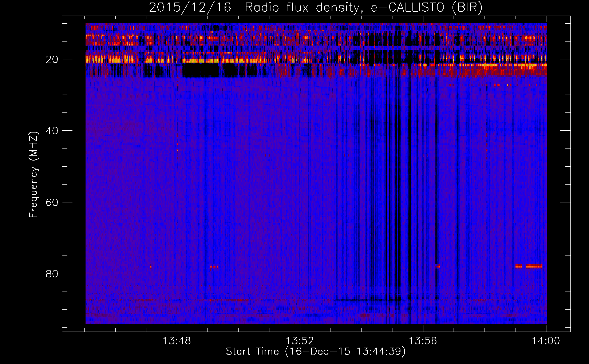Screen dimensions: 589x364
Task: Click the "13:52" time tick label
Action: (300, 341)
